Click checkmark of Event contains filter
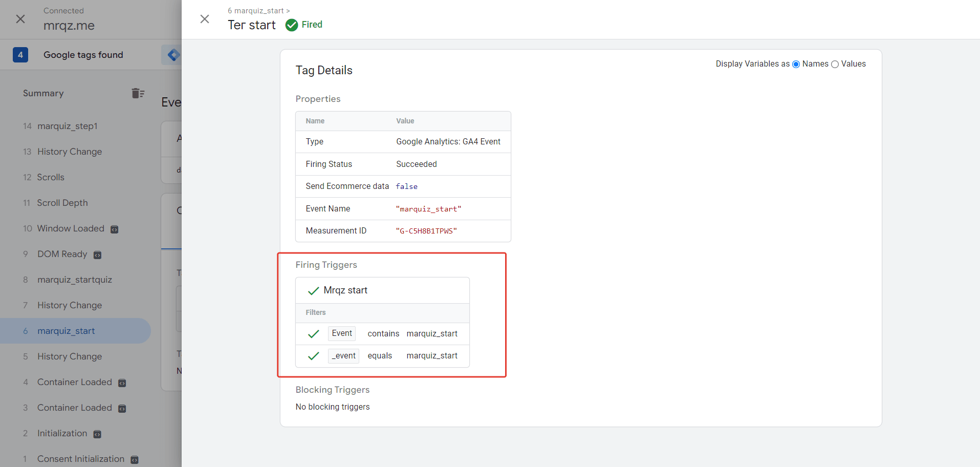This screenshot has height=467, width=980. [x=313, y=334]
